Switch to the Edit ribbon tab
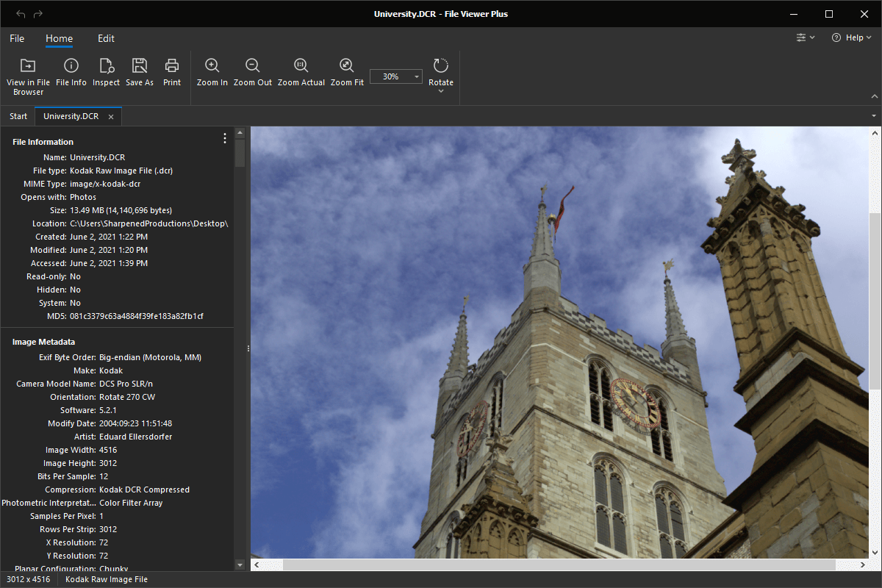This screenshot has width=882, height=588. 106,38
